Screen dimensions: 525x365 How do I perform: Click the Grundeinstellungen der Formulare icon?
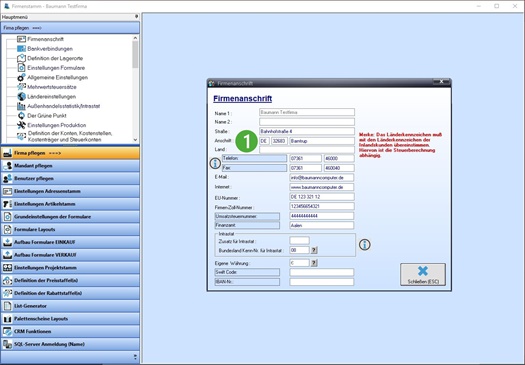click(x=7, y=217)
